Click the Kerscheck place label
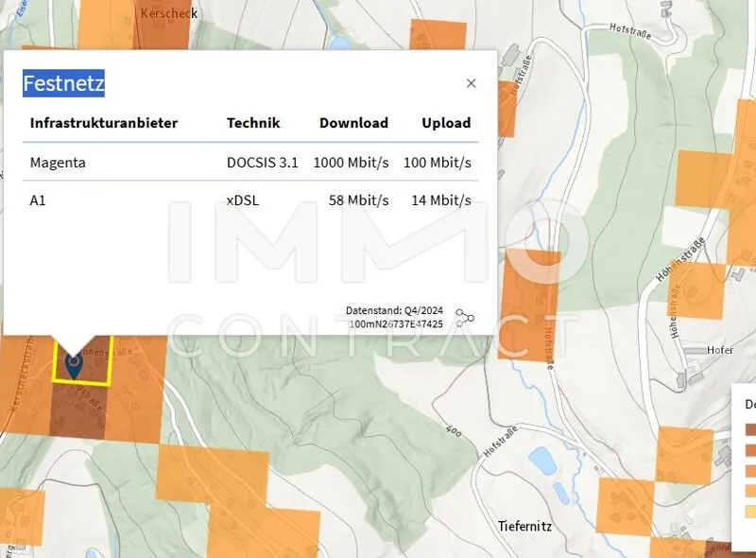 point(168,14)
